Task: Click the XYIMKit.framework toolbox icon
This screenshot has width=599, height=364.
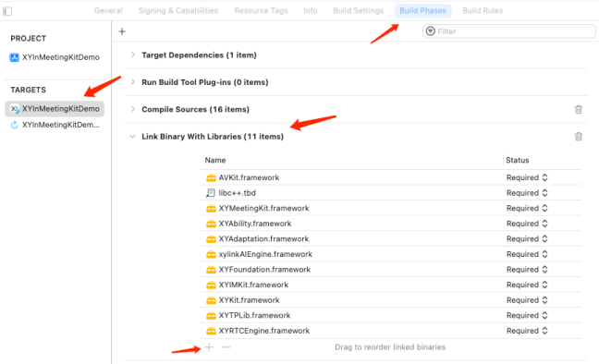Action: click(x=211, y=285)
